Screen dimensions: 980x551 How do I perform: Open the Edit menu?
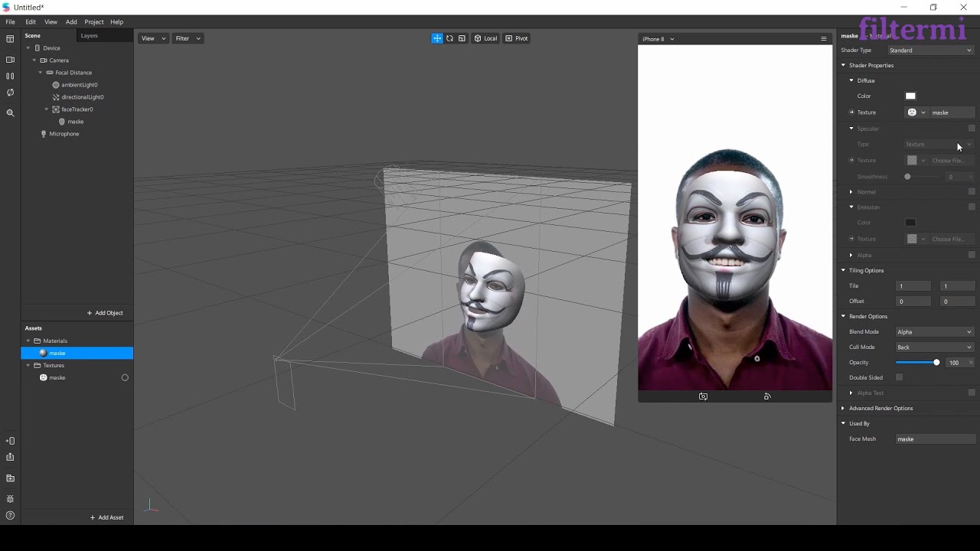pyautogui.click(x=31, y=22)
